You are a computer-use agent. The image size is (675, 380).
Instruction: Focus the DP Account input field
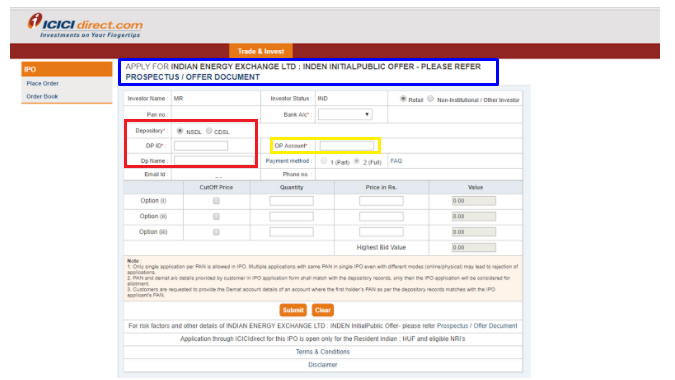tap(347, 146)
